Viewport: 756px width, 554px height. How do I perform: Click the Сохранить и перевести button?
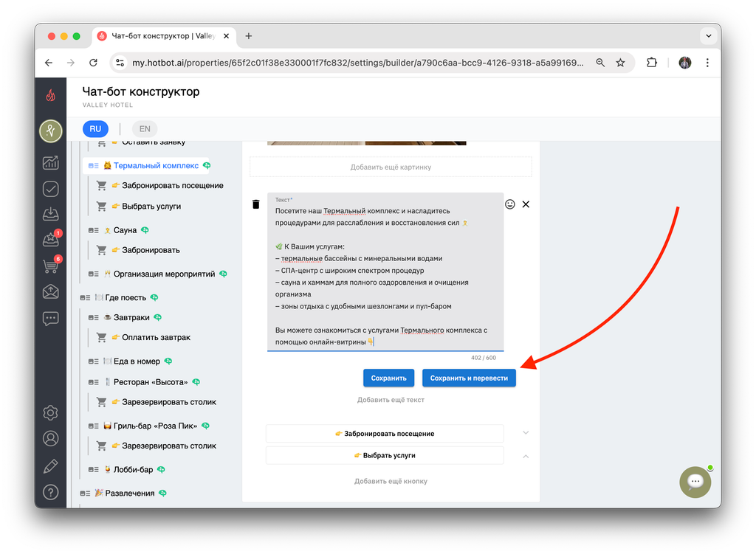point(469,378)
